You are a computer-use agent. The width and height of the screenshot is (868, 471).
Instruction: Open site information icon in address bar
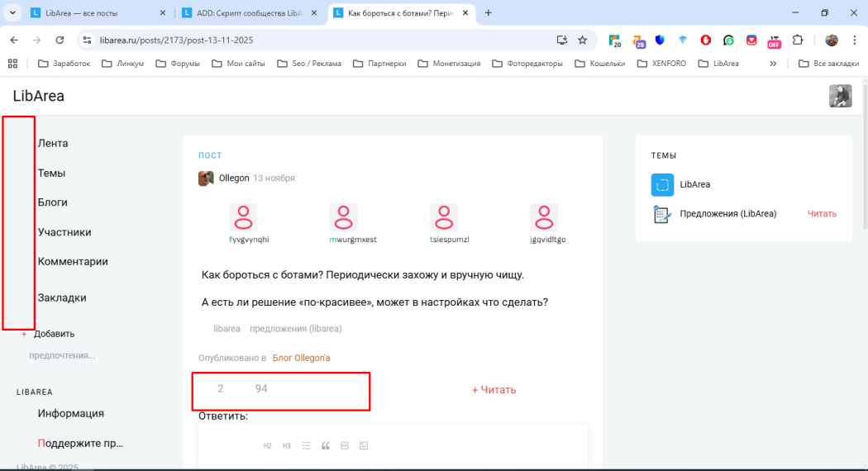tap(87, 40)
